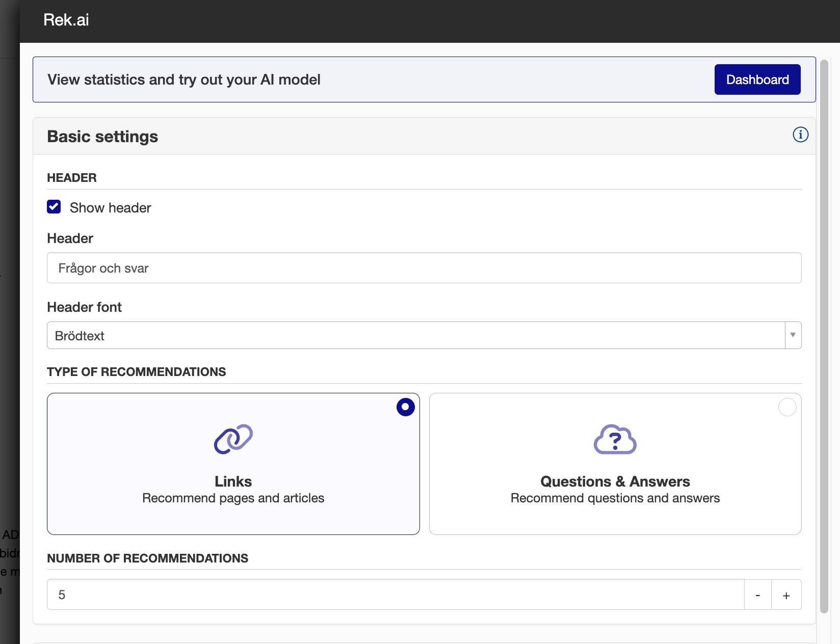This screenshot has width=840, height=644.
Task: Click the Show header label text
Action: click(x=110, y=208)
